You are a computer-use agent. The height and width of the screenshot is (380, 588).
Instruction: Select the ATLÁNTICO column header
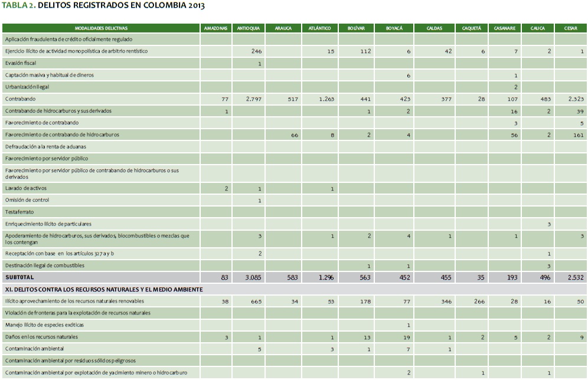[x=320, y=28]
